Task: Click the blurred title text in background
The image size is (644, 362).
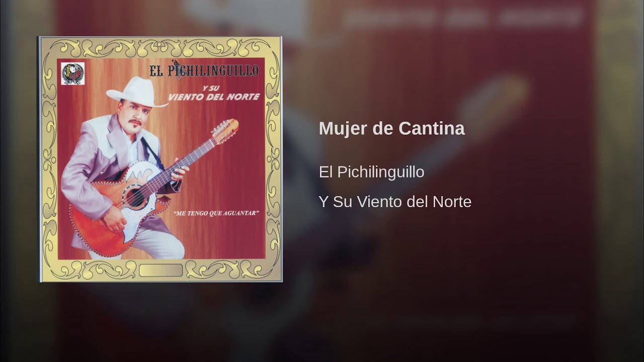Action: 462,19
